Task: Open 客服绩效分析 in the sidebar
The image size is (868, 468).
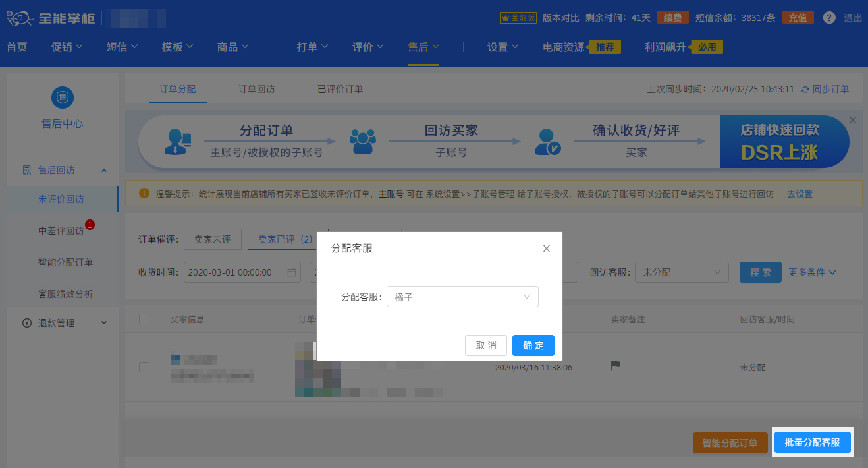Action: point(65,294)
